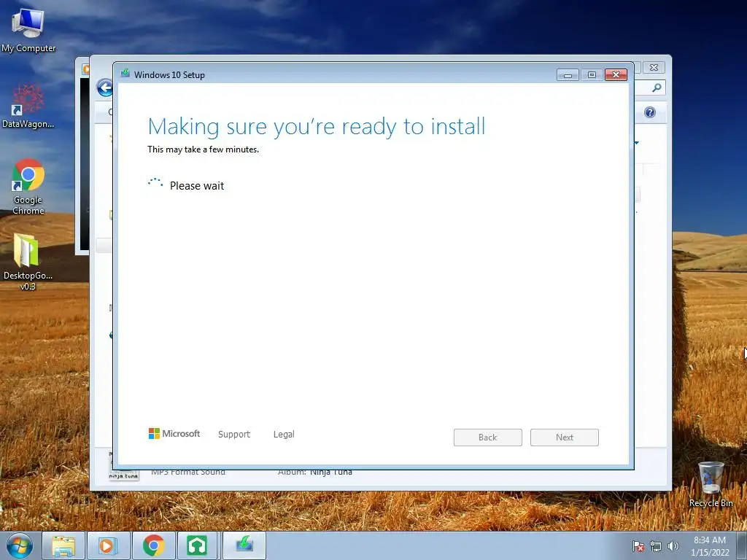747x560 pixels.
Task: Open the green house app in taskbar
Action: click(197, 545)
